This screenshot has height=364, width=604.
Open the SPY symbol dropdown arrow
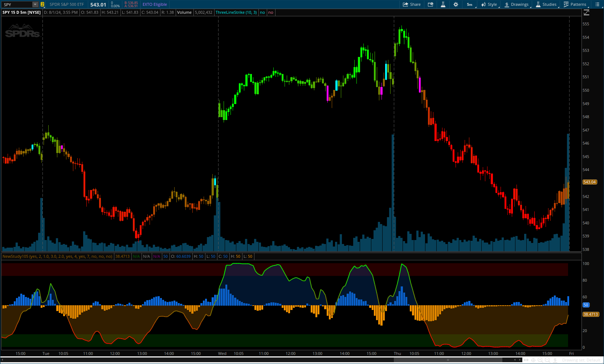(35, 4)
